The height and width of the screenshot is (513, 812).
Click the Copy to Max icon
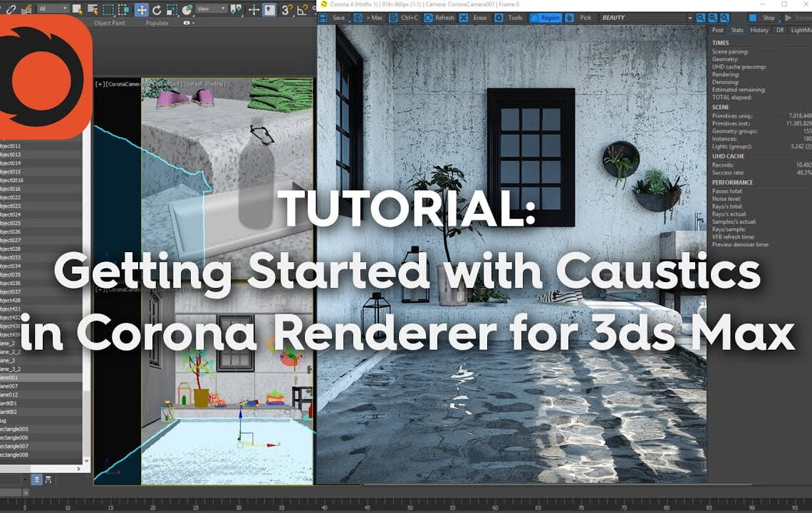click(358, 18)
